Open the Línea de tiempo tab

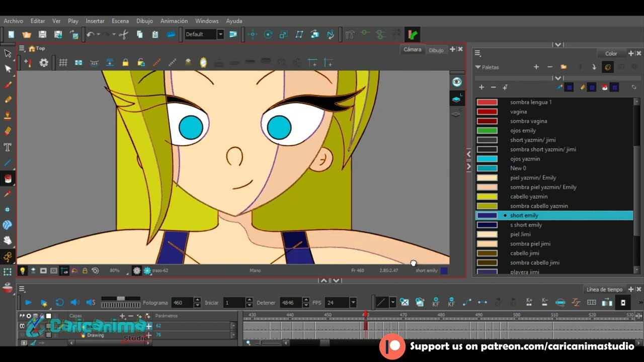pyautogui.click(x=604, y=290)
